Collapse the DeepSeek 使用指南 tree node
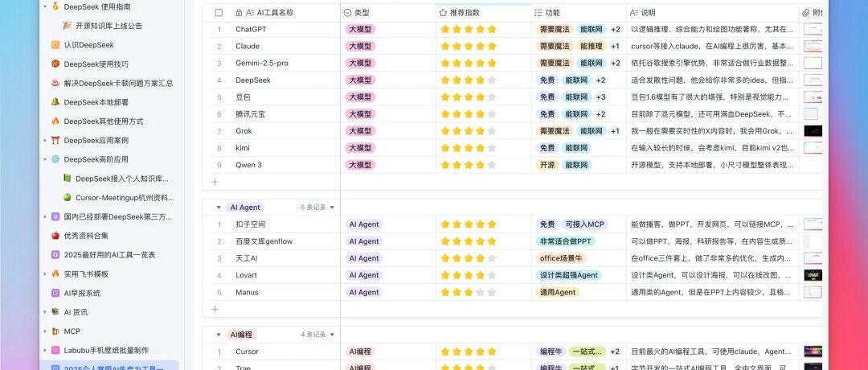 coord(45,6)
